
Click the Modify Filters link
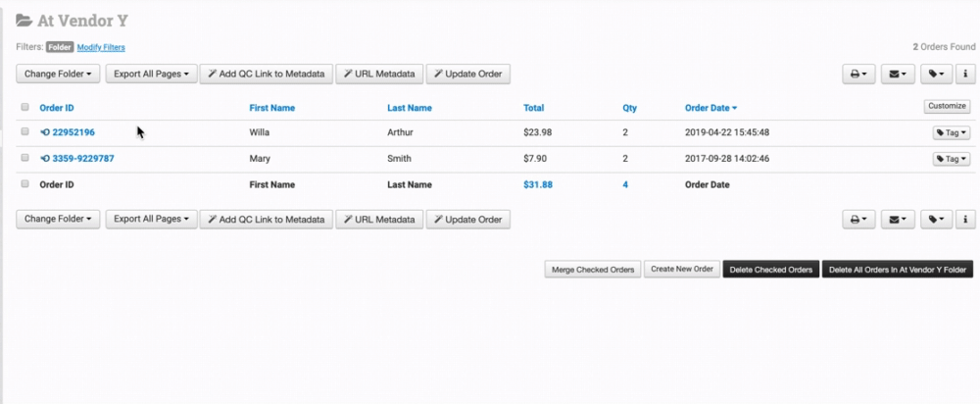[101, 47]
